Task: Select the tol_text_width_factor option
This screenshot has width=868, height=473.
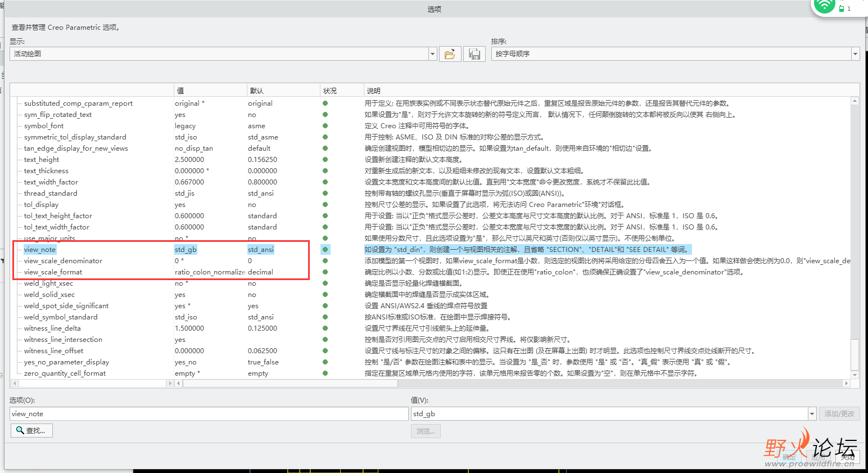Action: [56, 227]
